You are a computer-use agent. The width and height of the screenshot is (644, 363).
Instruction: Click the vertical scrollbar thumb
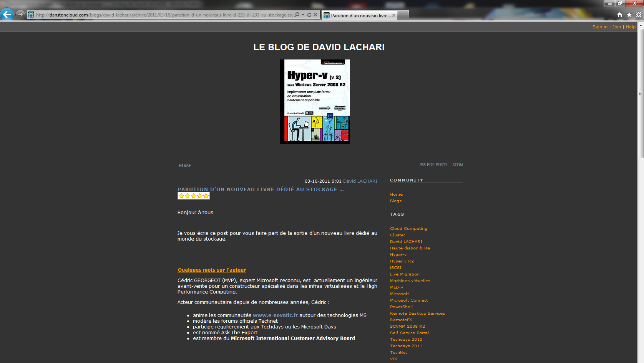(641, 93)
